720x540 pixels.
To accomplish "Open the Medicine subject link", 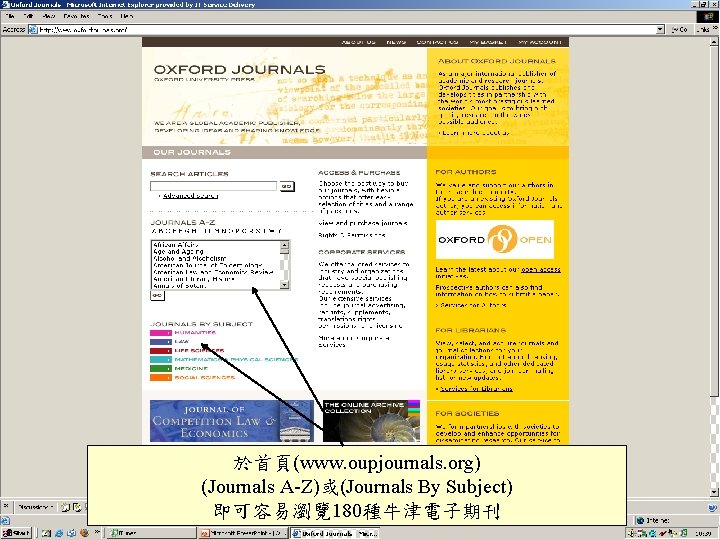I will tap(191, 369).
